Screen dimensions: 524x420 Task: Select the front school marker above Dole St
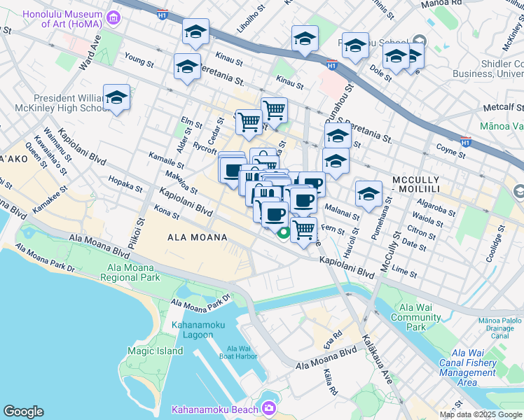point(396,56)
